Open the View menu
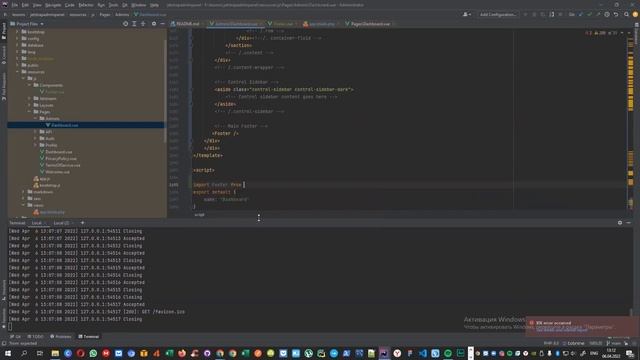 (37, 5)
